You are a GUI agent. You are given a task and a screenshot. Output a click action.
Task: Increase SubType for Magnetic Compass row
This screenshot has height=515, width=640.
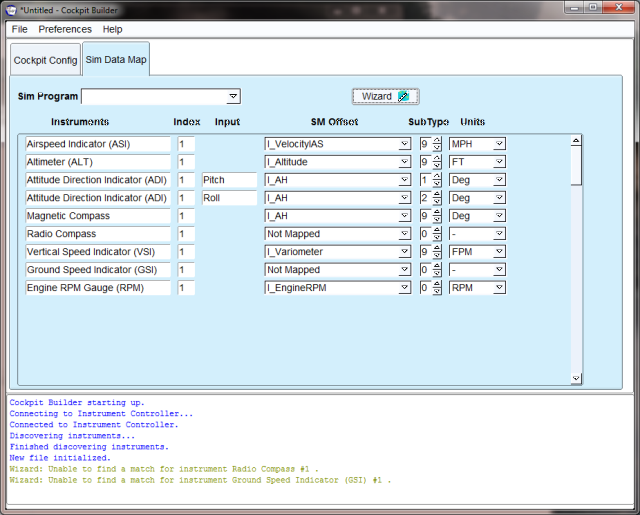click(x=437, y=212)
